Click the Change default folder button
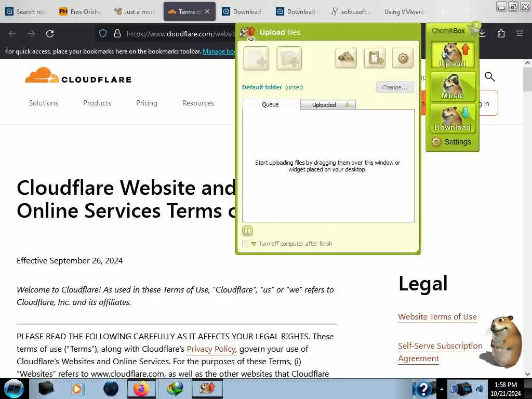 coord(395,87)
